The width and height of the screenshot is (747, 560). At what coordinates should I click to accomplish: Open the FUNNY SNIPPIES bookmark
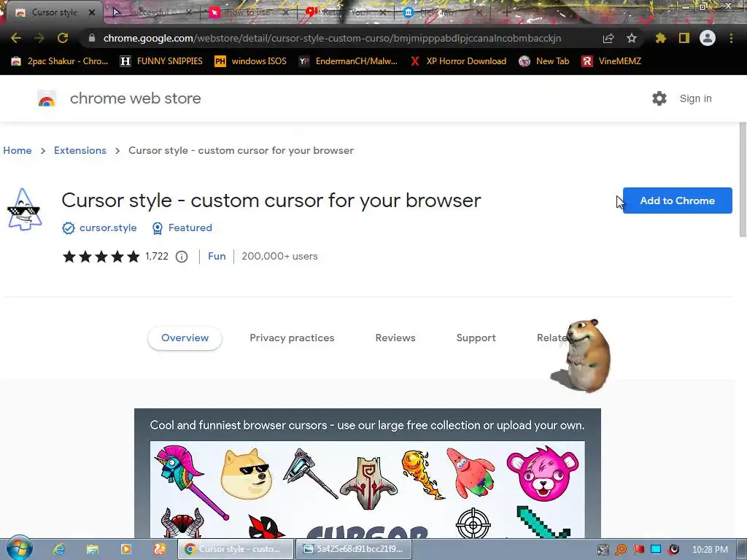click(x=161, y=61)
